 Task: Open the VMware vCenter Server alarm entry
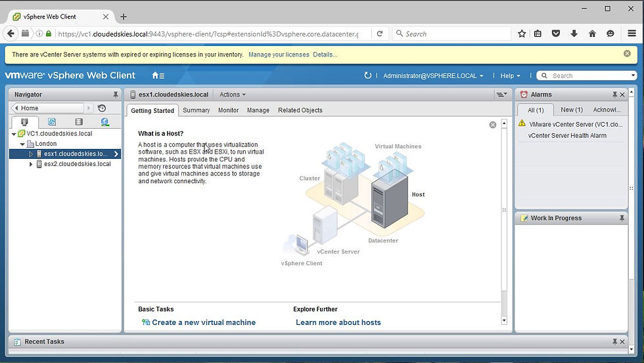pos(576,124)
